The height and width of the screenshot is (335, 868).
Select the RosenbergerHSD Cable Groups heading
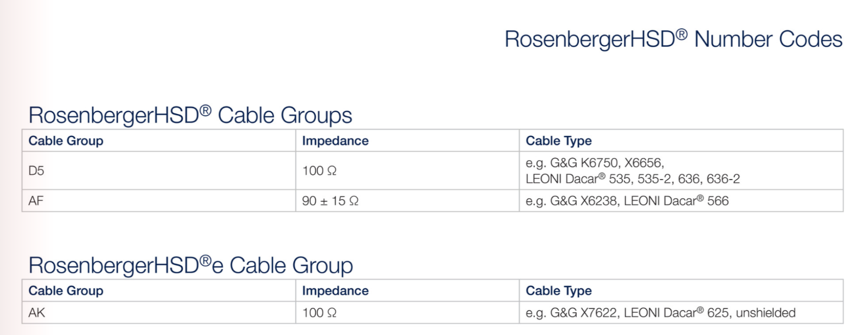(x=190, y=115)
